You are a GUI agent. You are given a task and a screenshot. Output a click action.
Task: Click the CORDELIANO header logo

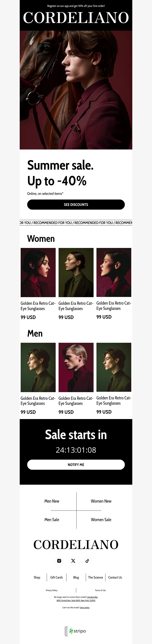click(x=76, y=18)
